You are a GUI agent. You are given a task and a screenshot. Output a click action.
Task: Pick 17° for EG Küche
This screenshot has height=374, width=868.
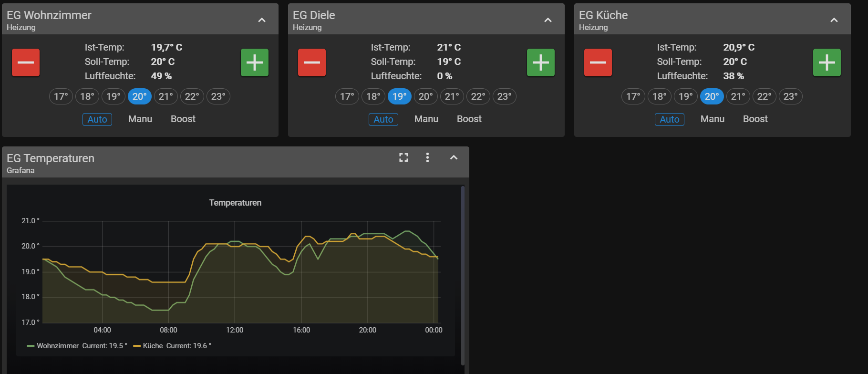coord(633,96)
